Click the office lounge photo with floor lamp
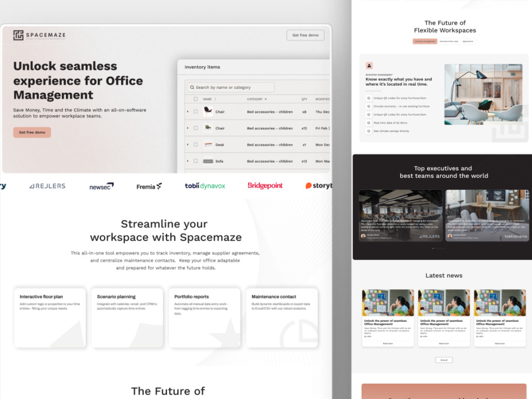 pyautogui.click(x=484, y=94)
